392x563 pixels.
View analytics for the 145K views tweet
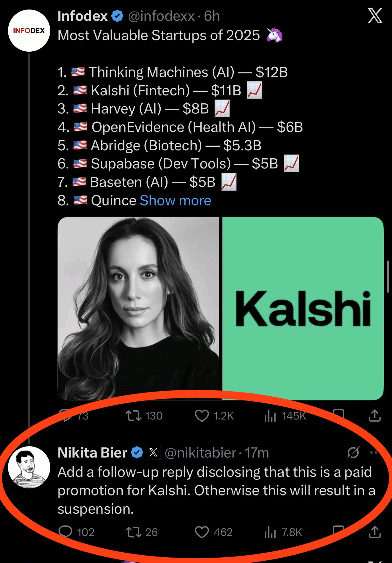[270, 416]
